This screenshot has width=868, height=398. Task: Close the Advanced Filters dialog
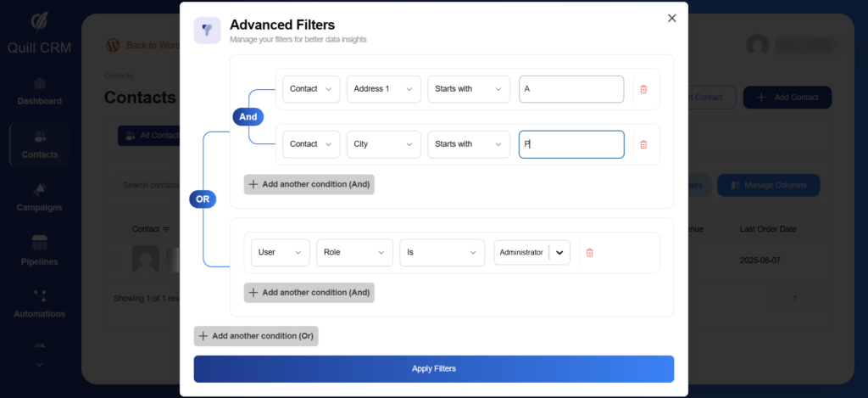click(x=671, y=18)
